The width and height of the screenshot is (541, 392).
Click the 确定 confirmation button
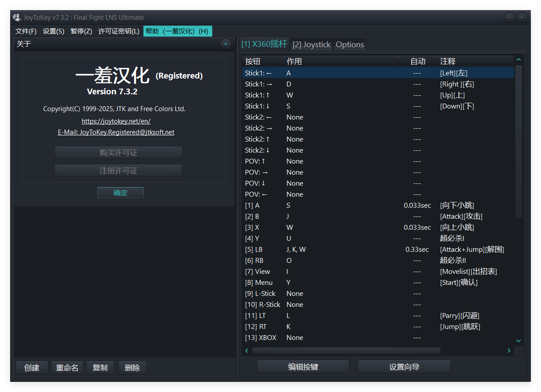[x=120, y=193]
